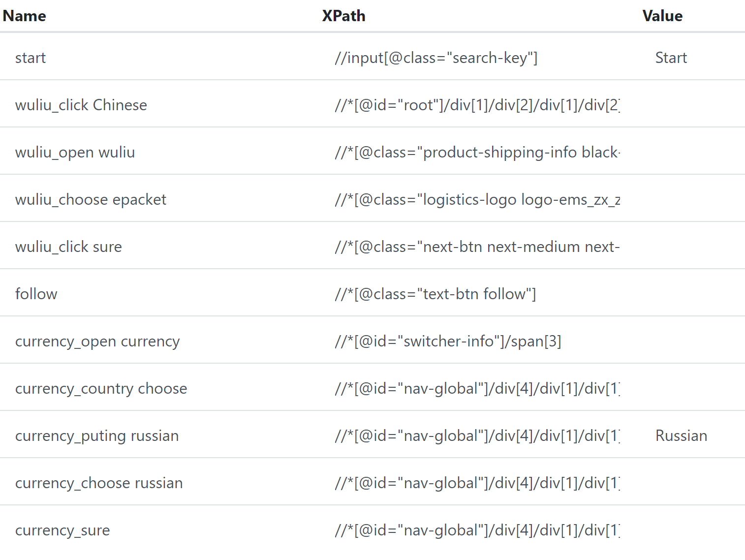Click the 'Russian' value cell

click(681, 436)
